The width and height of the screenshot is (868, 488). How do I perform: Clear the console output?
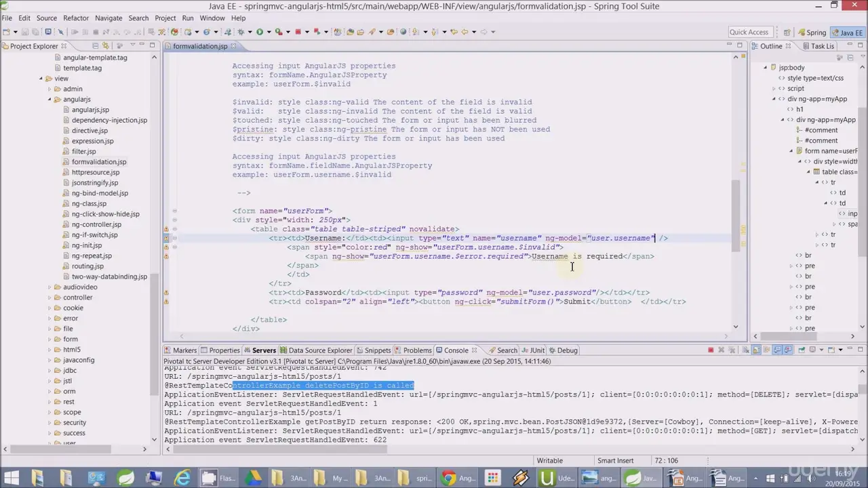tap(745, 350)
